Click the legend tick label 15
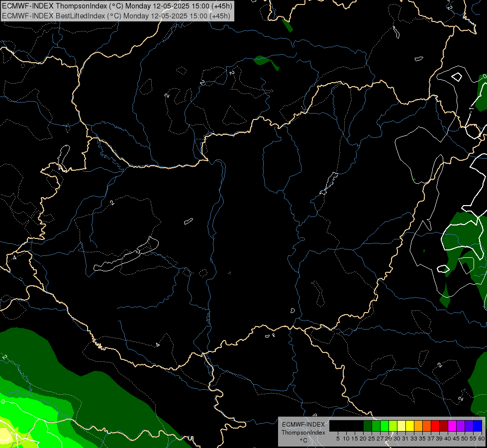This screenshot has height=448, width=487. (355, 439)
